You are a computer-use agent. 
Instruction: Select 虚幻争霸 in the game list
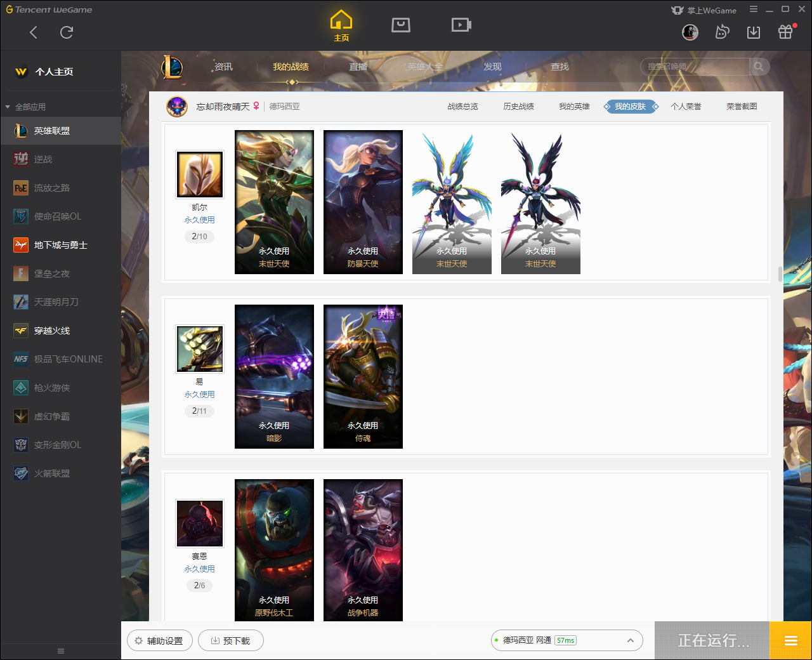60,416
